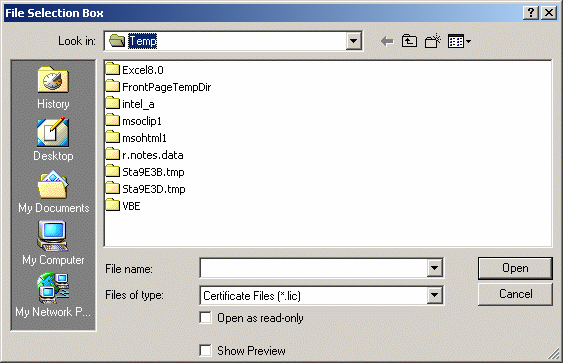Click the Sta9E3B.tmp folder icon
Image resolution: width=563 pixels, height=363 pixels.
(112, 172)
